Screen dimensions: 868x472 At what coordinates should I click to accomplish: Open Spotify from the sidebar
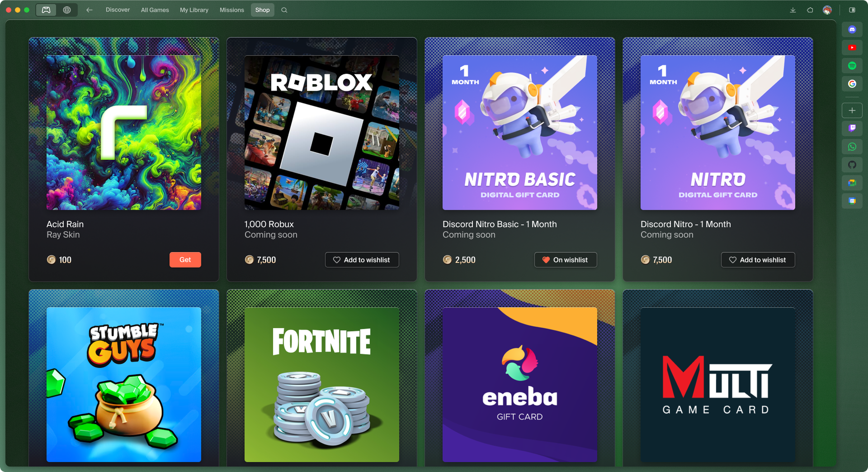click(x=852, y=65)
